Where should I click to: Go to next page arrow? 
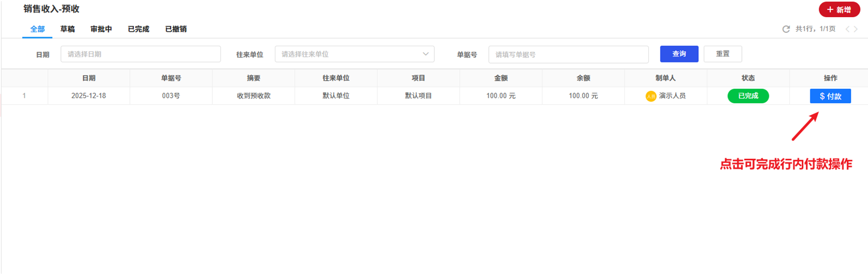click(x=856, y=29)
